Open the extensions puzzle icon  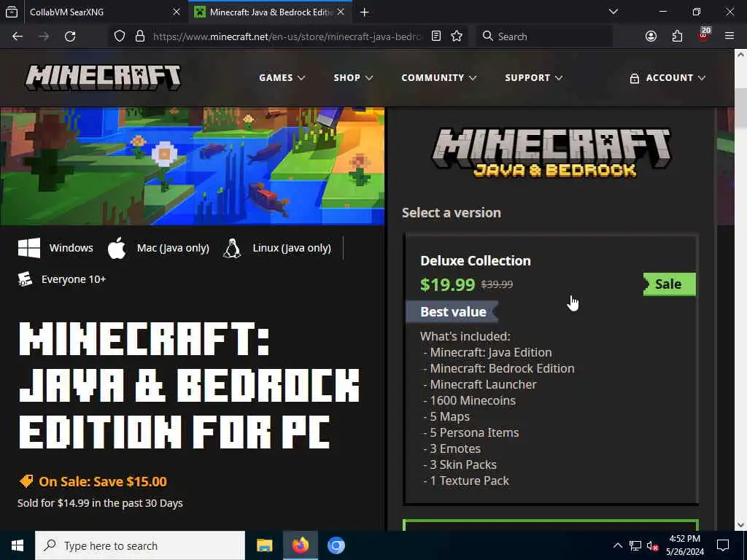[x=677, y=36]
